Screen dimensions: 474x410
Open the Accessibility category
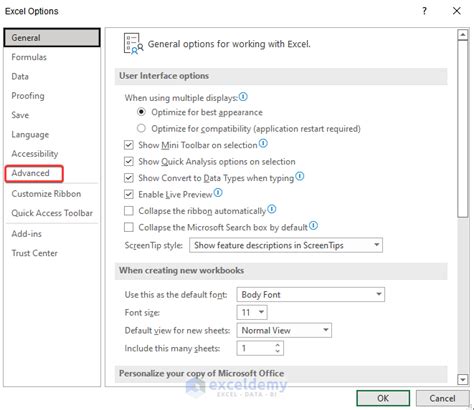click(x=52, y=154)
